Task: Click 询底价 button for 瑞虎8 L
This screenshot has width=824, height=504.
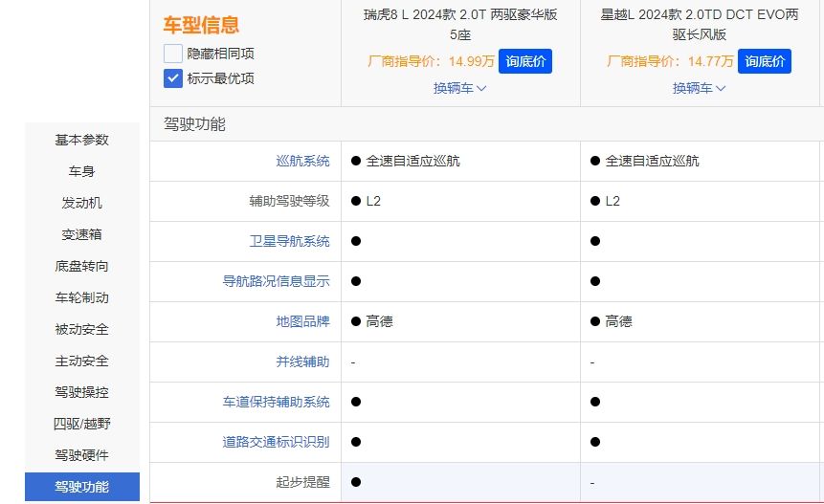Action: click(x=525, y=61)
